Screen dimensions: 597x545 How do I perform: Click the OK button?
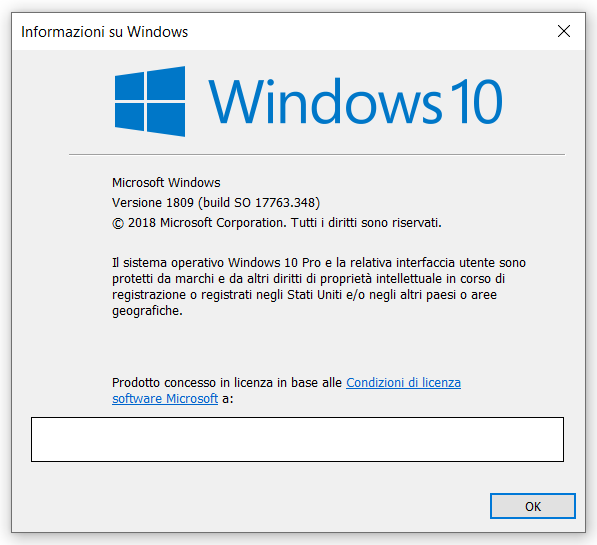click(533, 506)
